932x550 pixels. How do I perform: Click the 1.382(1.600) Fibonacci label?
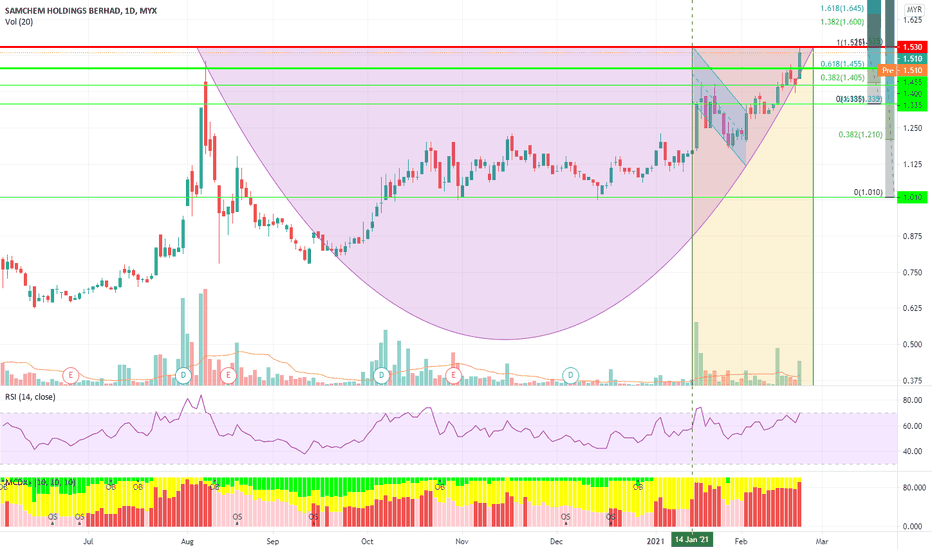click(842, 22)
